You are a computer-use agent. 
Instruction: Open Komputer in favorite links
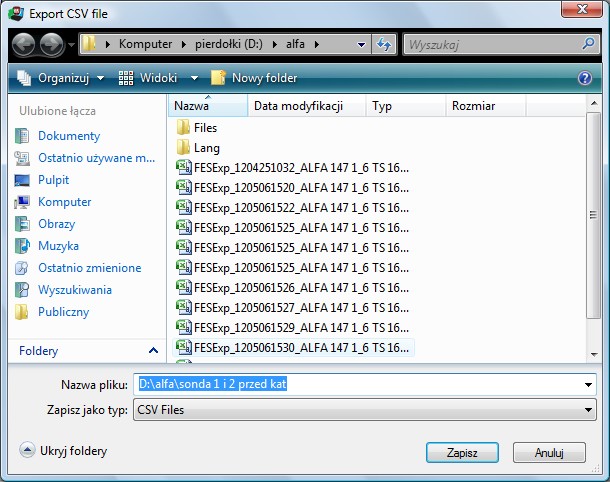[53, 202]
